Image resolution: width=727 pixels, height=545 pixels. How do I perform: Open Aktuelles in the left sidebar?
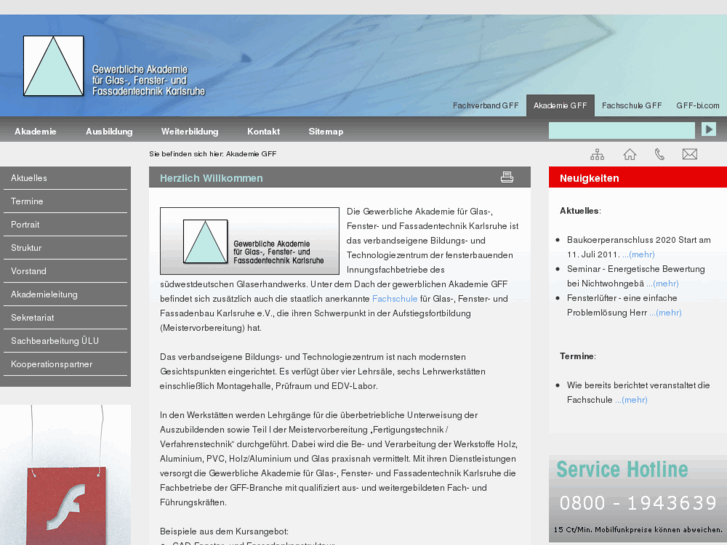pos(65,178)
